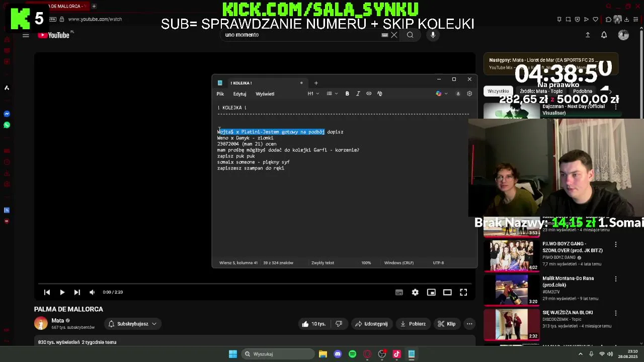Click line 'zapiszesz szampan do ręki'
Screen dimensions: 644x362
point(251,168)
